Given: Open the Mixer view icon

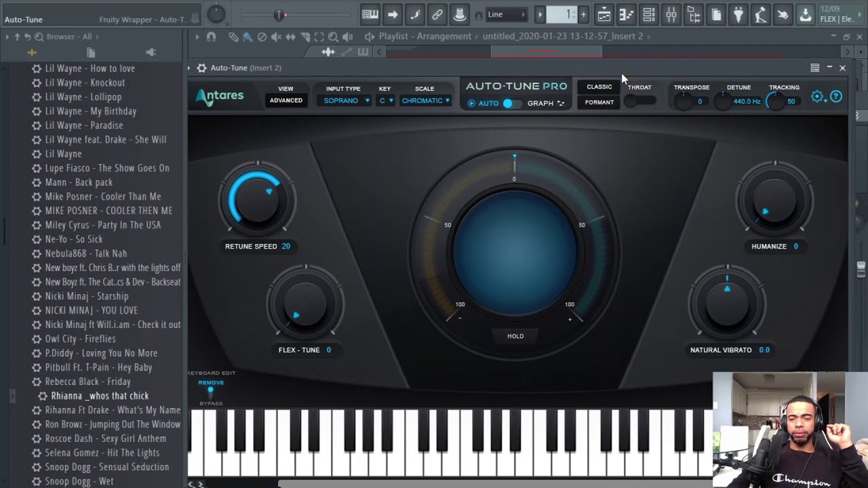Looking at the screenshot, I should tap(671, 14).
